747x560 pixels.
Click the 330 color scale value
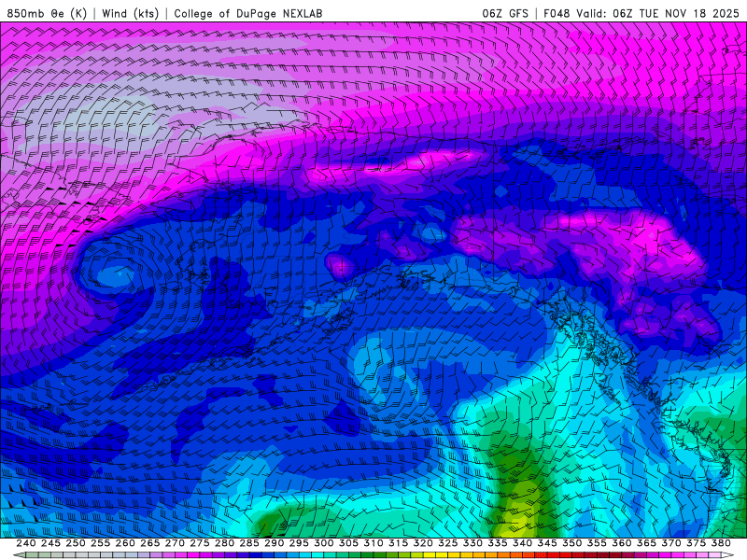(x=472, y=543)
